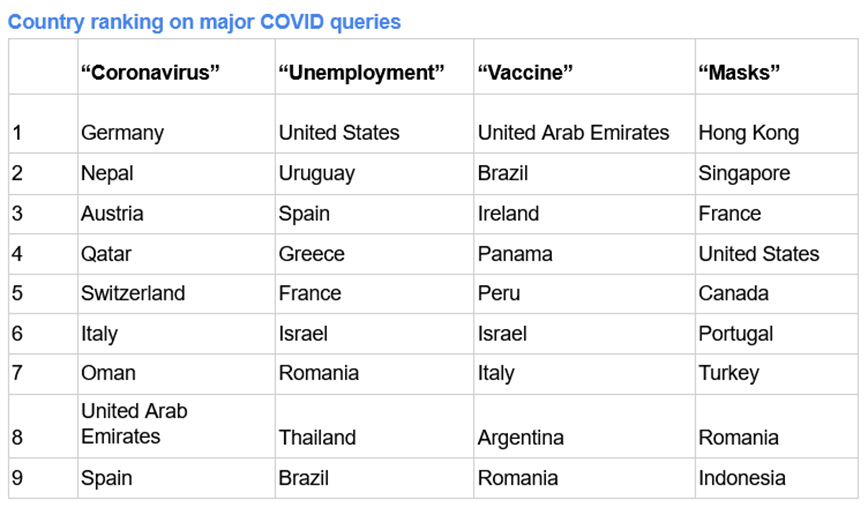Screen dimensions: 868x507
Task: Select the "Unemployment" column header
Action: tap(361, 72)
